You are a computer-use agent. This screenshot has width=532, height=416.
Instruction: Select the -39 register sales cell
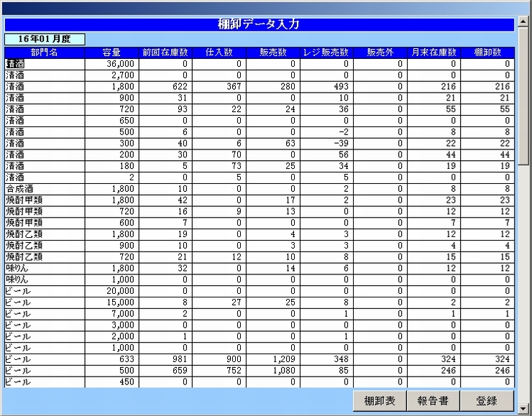coord(326,144)
